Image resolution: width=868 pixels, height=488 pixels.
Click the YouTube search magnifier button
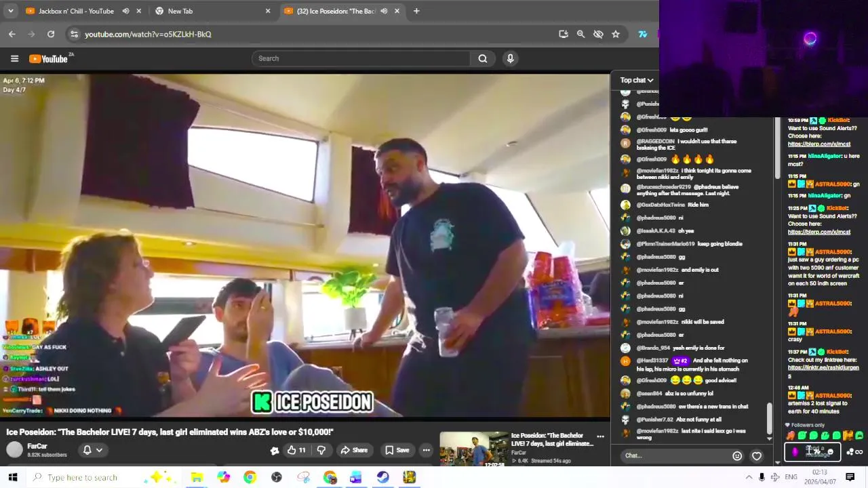click(483, 58)
